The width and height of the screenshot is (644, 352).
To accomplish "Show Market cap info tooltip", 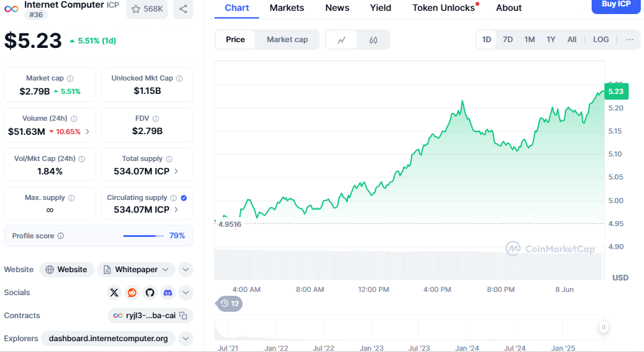I will coord(70,78).
